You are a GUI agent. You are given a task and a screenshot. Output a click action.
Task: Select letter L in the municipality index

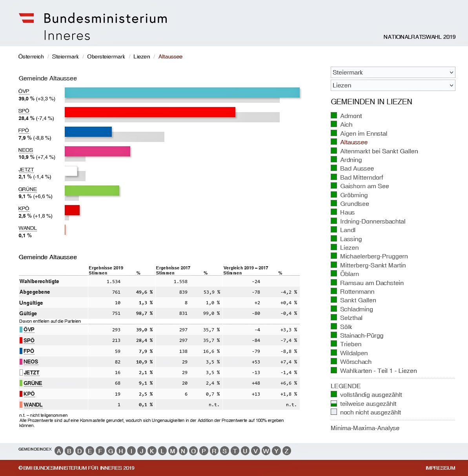[162, 451]
